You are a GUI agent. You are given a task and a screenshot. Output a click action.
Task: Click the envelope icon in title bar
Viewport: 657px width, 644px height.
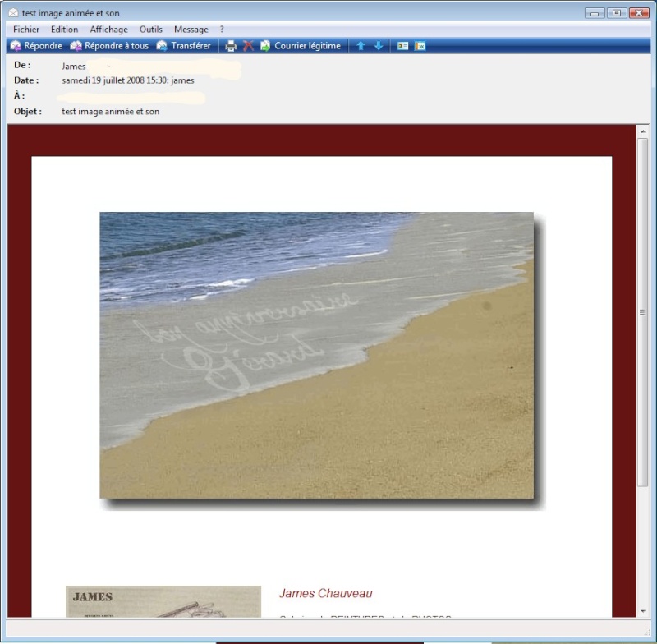pos(13,13)
